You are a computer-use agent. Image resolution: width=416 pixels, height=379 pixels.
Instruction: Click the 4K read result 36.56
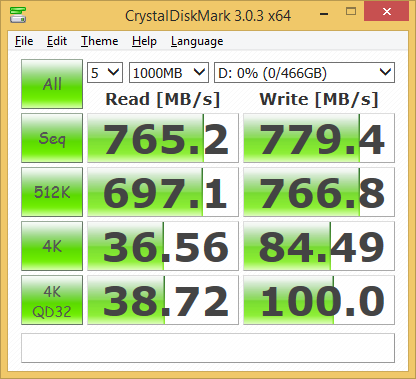coord(163,246)
